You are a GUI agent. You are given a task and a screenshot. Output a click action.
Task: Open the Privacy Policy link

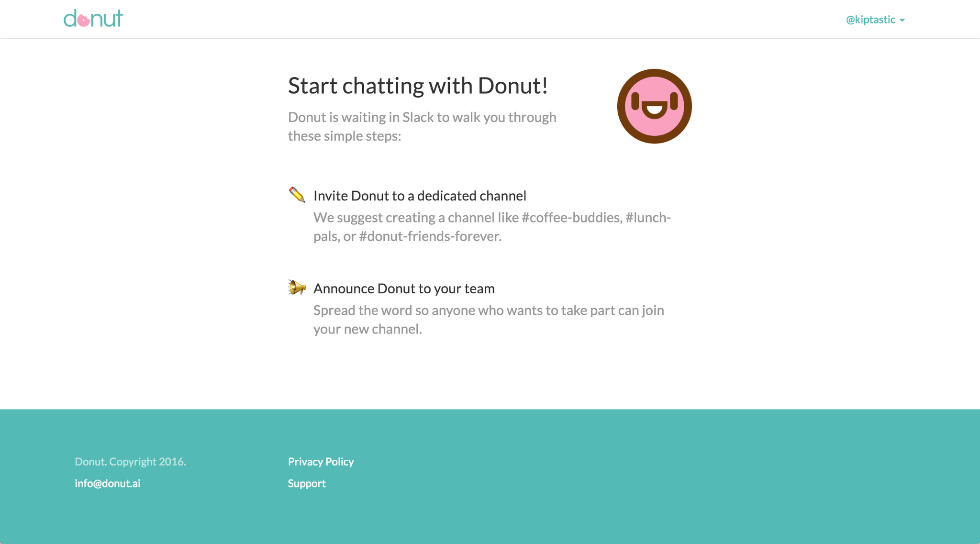321,462
